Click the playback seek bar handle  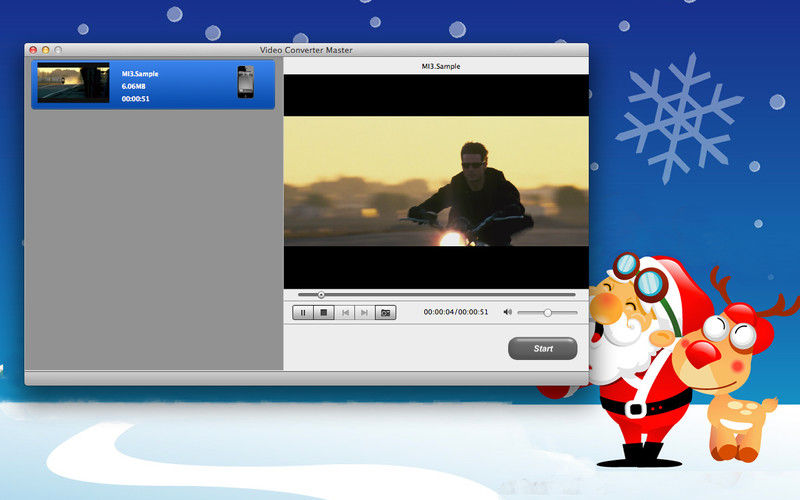[x=321, y=295]
